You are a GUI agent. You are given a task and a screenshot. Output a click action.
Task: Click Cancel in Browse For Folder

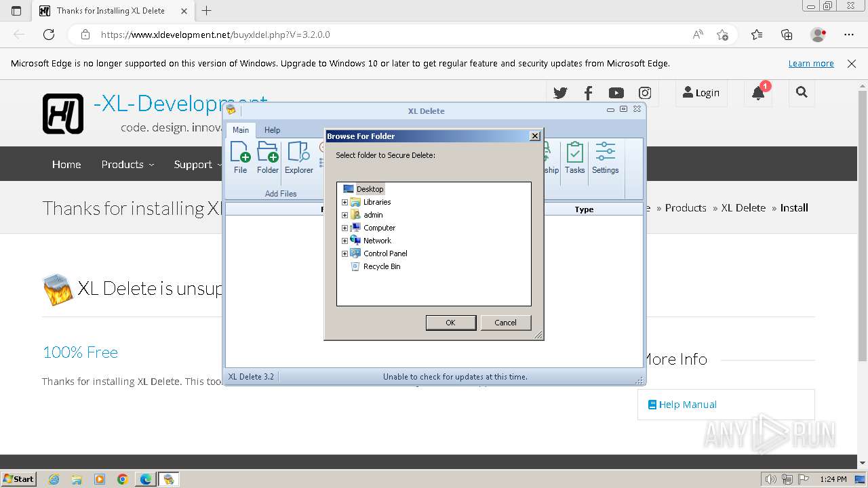[x=505, y=323]
